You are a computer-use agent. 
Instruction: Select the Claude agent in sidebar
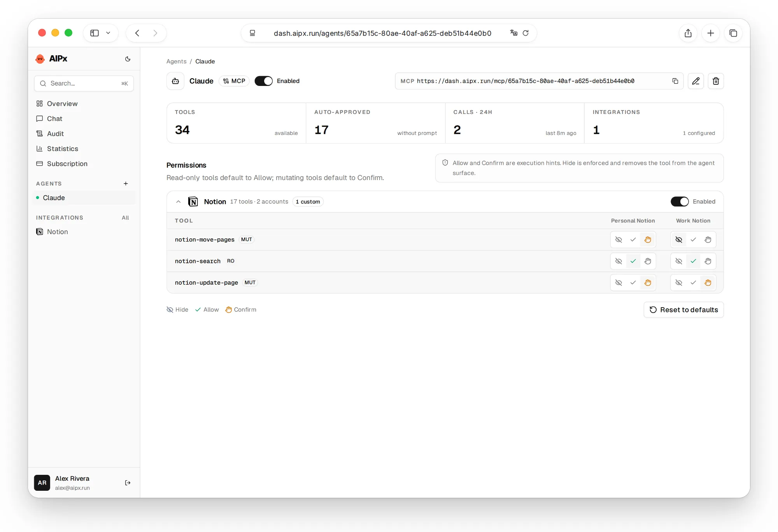pos(84,198)
